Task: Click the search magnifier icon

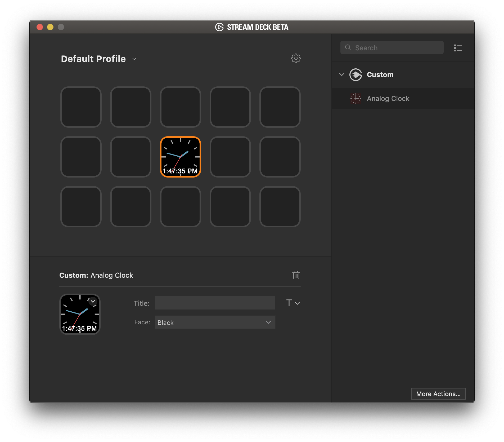Action: 348,48
